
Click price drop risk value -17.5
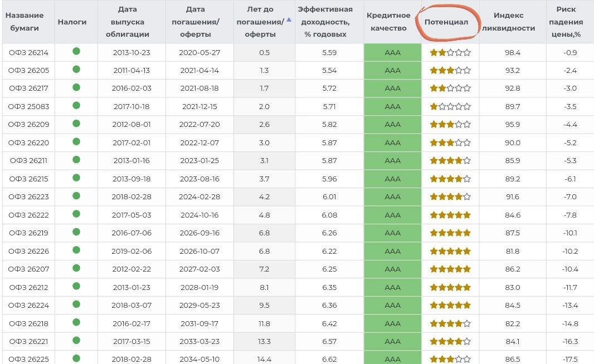(x=569, y=359)
